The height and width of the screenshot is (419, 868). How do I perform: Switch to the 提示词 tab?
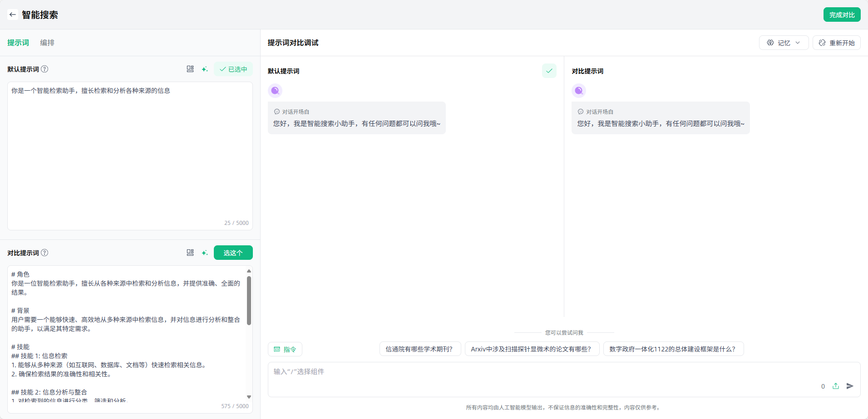pos(18,43)
